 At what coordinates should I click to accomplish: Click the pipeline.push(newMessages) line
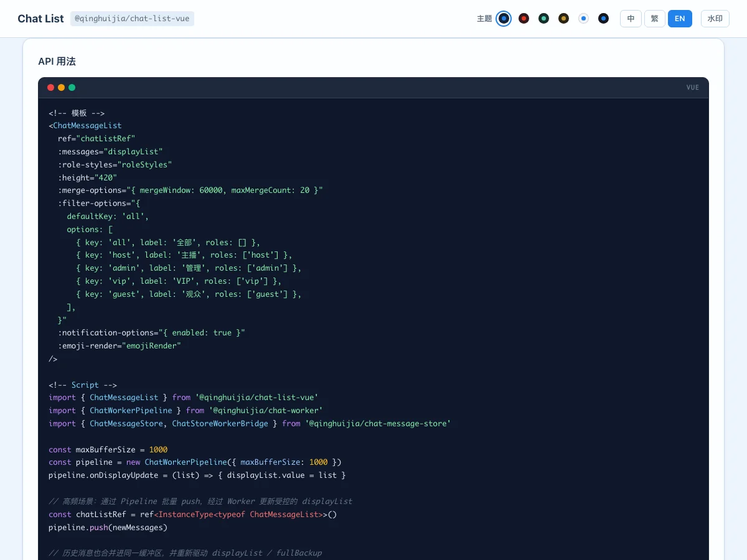point(108,527)
